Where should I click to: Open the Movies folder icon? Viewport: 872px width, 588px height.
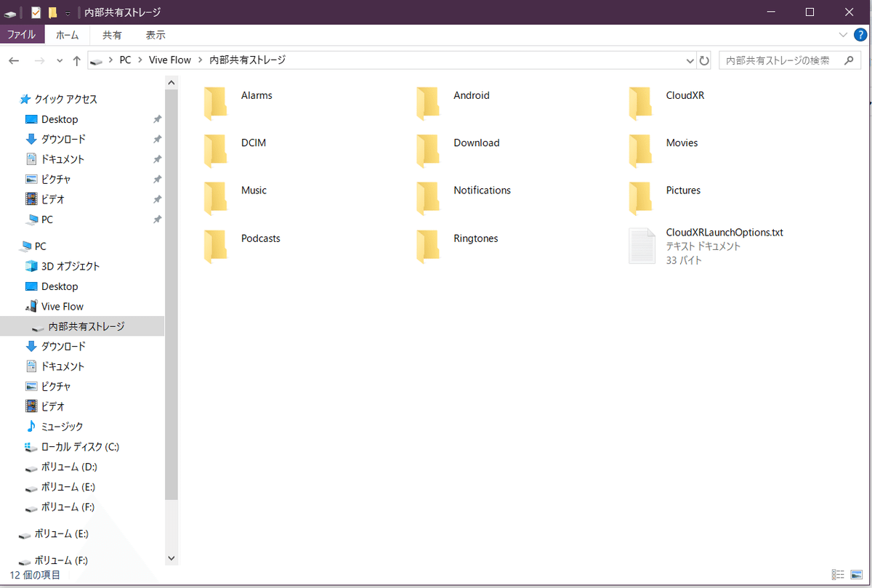click(639, 150)
